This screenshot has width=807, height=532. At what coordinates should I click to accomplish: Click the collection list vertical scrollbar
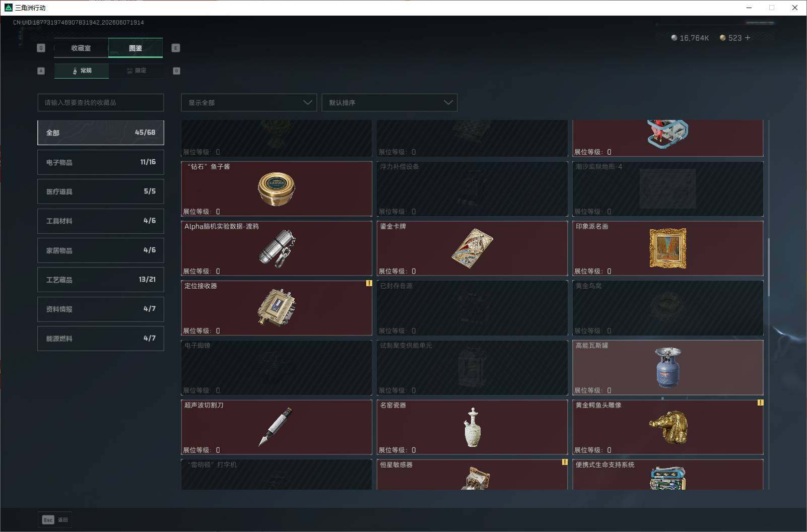point(768,267)
